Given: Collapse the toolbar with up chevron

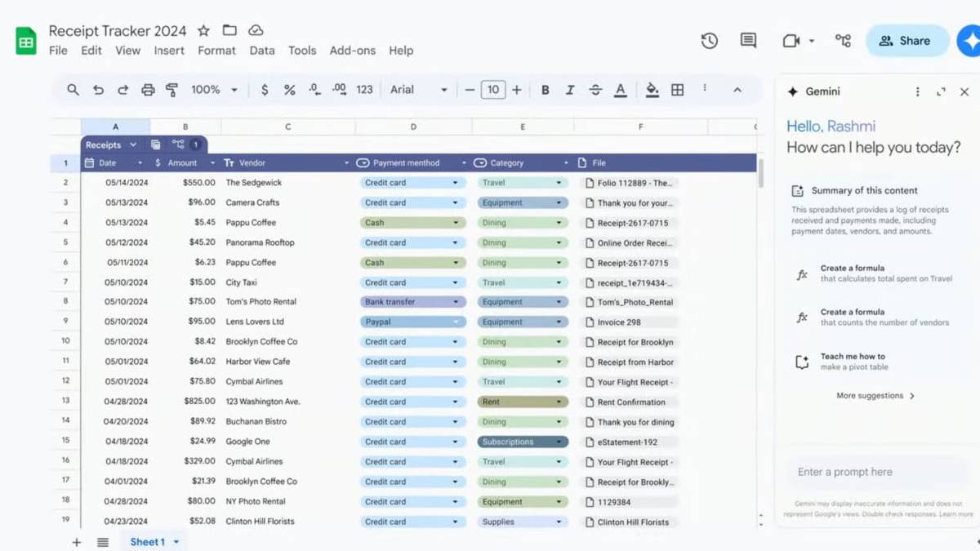Looking at the screenshot, I should tap(737, 90).
